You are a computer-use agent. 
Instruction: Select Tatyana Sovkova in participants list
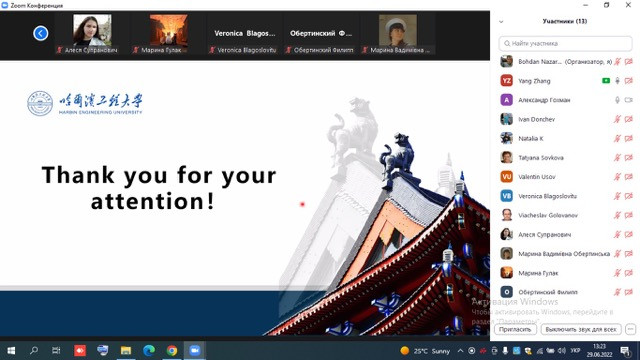pos(565,158)
